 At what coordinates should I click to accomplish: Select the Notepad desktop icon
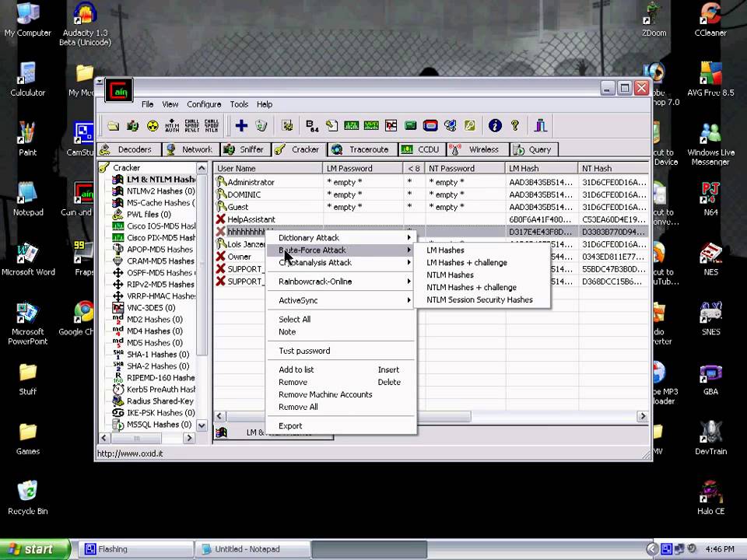coord(28,199)
